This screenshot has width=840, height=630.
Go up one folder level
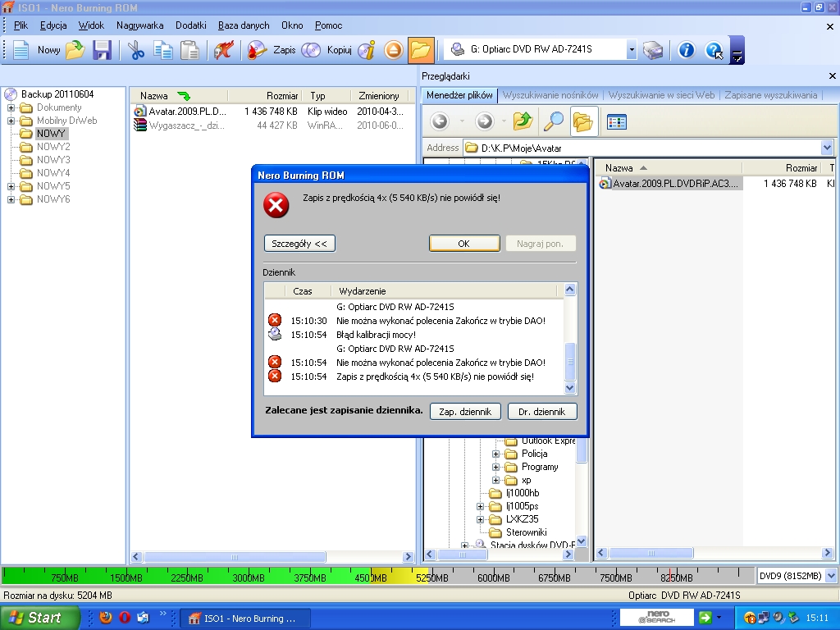[523, 121]
